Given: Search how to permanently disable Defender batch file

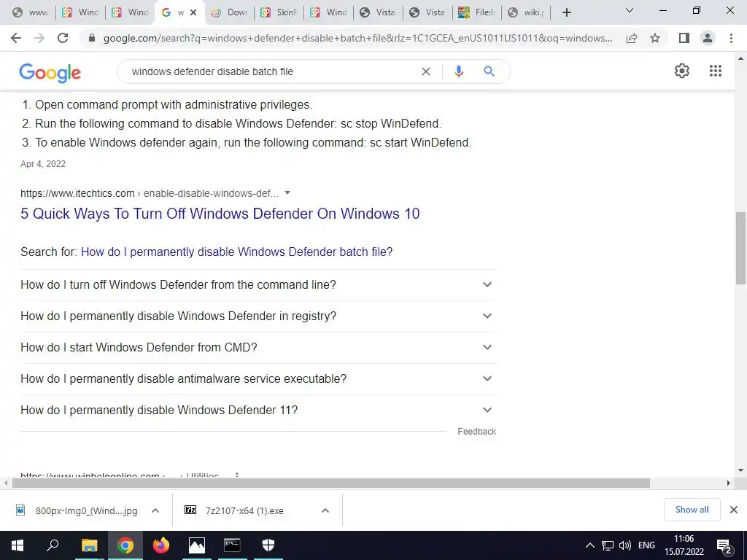Looking at the screenshot, I should tap(237, 252).
